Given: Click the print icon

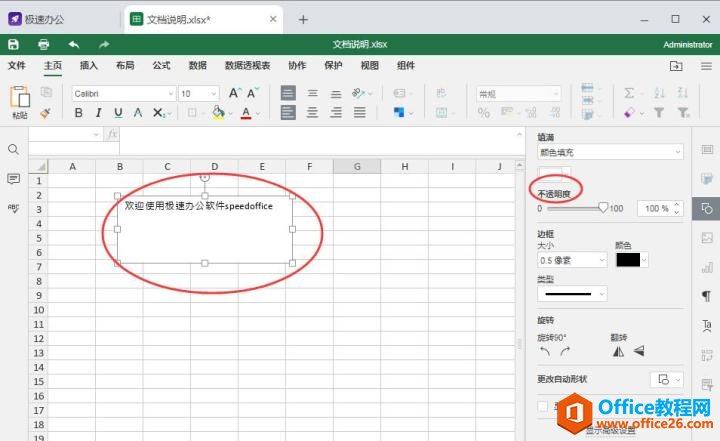Looking at the screenshot, I should point(44,44).
